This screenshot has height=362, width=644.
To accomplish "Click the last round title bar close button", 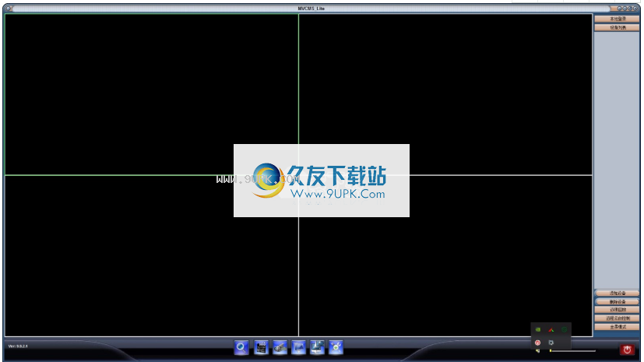I will click(x=635, y=9).
